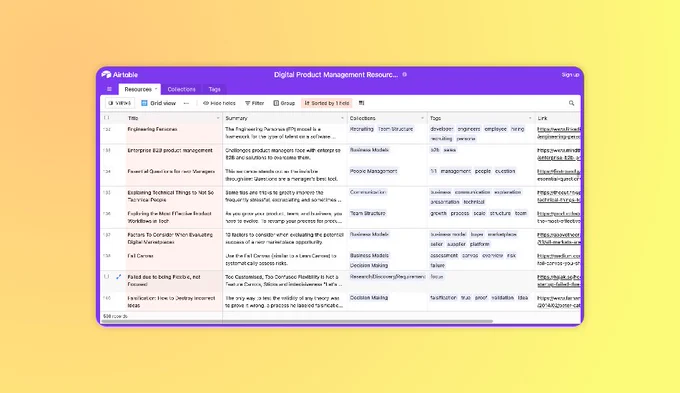Click the marketplace tag chip
This screenshot has height=393, width=680.
[x=502, y=234]
